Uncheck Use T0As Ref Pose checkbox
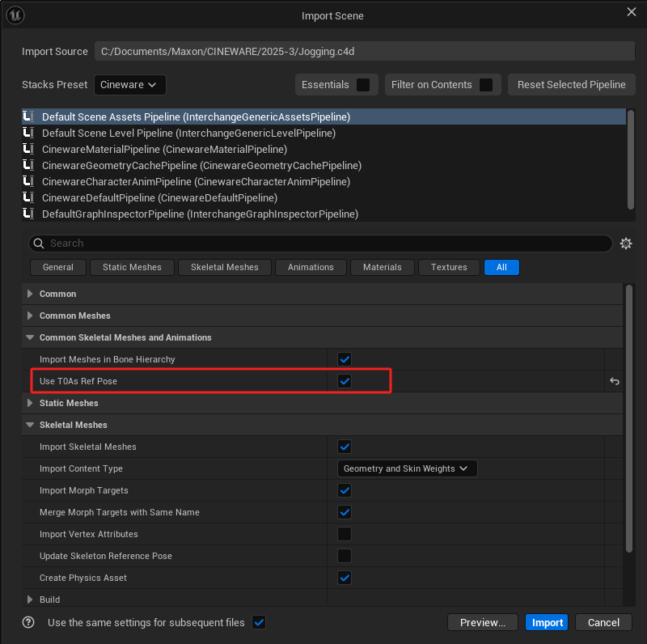Viewport: 647px width, 644px height. pos(345,381)
